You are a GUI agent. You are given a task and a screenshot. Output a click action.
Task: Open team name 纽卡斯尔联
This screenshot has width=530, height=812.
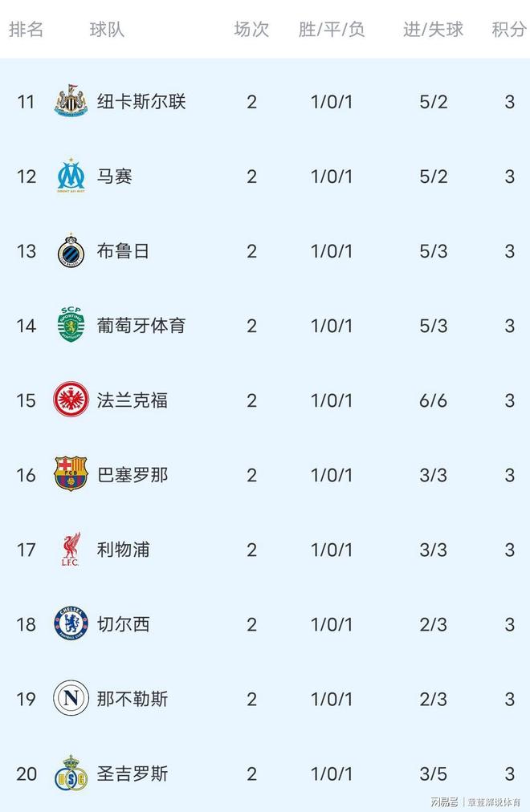click(x=141, y=102)
